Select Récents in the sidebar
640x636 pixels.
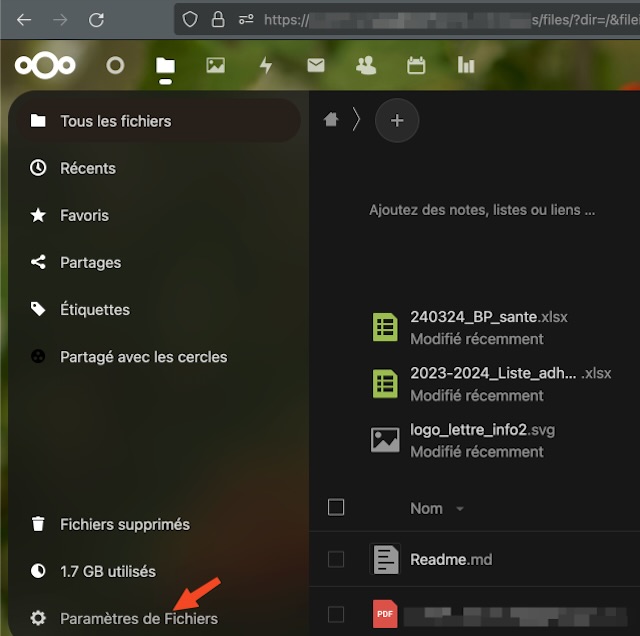pyautogui.click(x=88, y=168)
